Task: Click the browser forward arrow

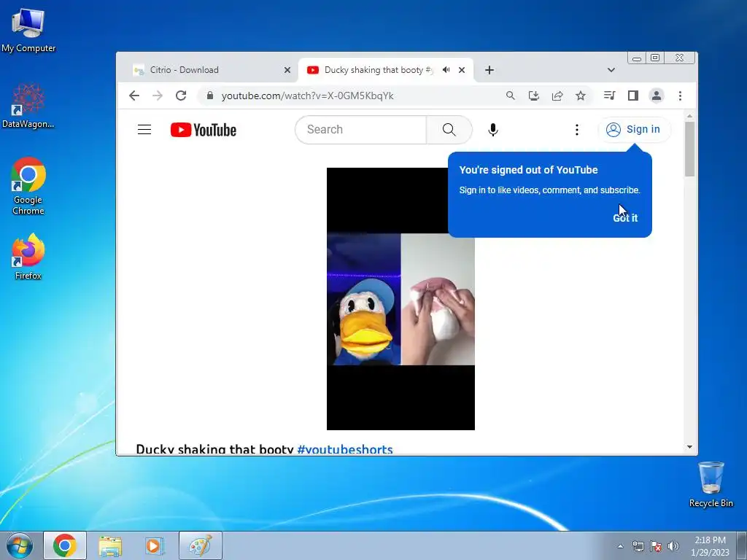Action: (x=158, y=96)
